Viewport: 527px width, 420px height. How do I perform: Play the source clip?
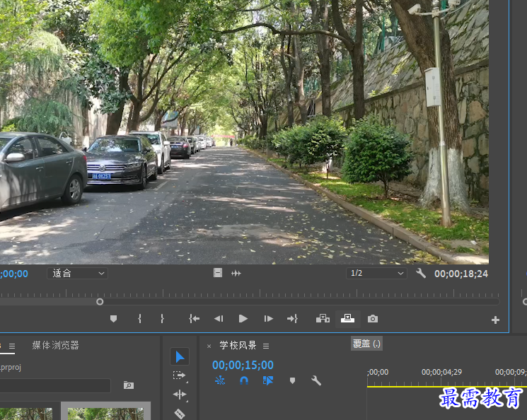[x=243, y=318]
